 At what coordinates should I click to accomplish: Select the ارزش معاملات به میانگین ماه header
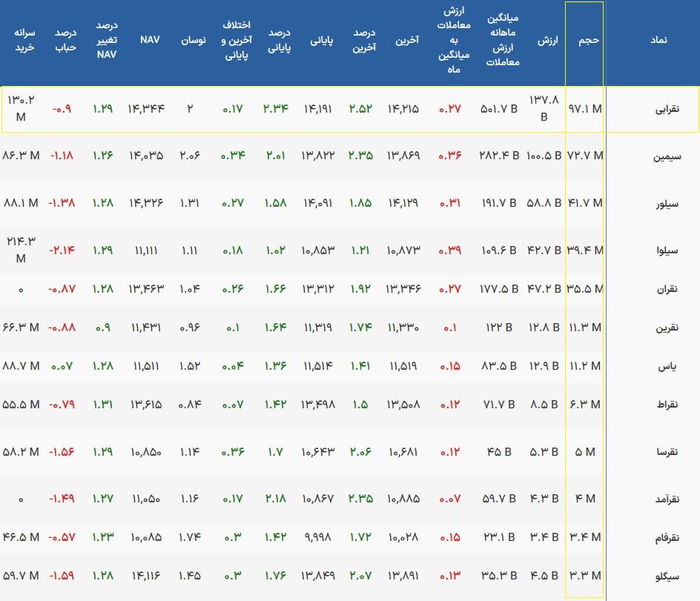pyautogui.click(x=454, y=40)
